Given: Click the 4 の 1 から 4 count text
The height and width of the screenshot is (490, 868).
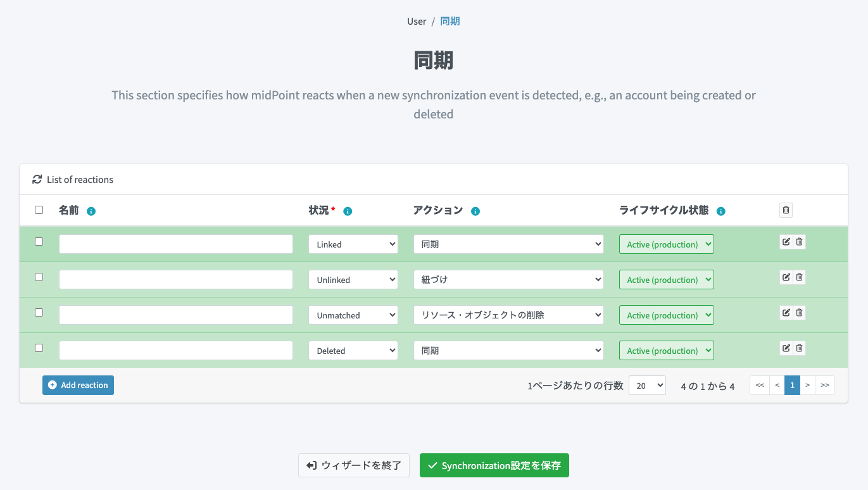Looking at the screenshot, I should coord(708,386).
